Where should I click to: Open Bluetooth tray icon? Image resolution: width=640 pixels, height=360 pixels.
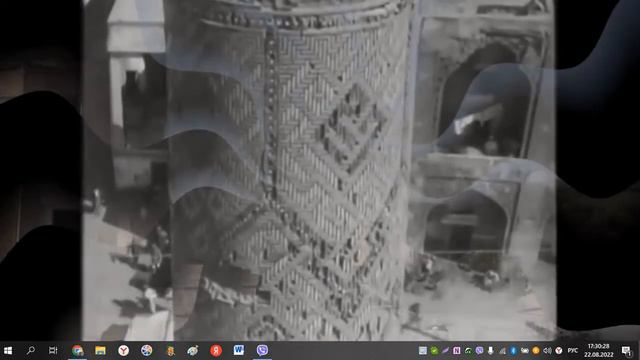point(513,351)
